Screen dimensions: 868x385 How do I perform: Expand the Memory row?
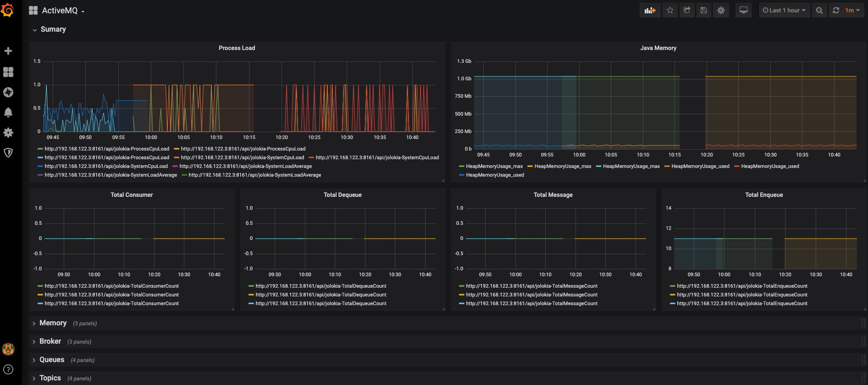pyautogui.click(x=53, y=323)
